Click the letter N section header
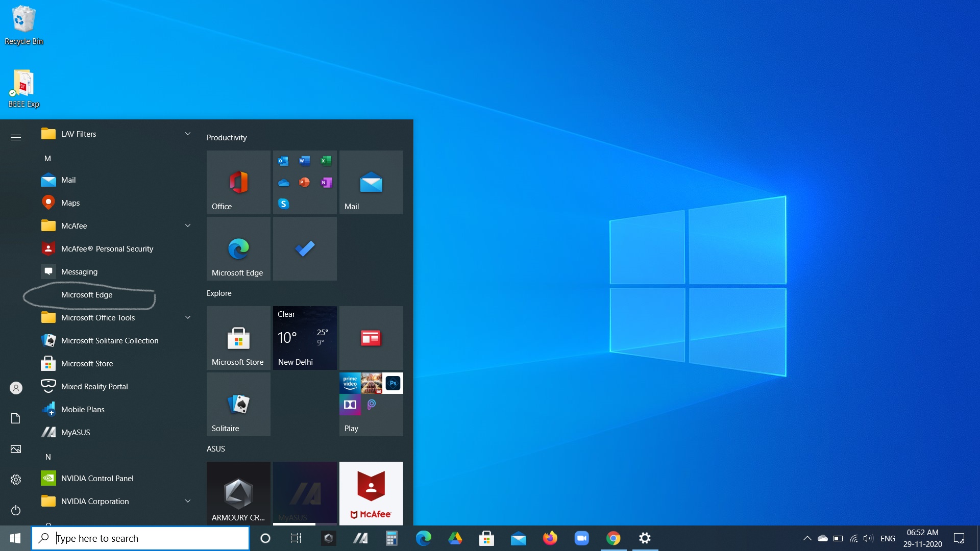The image size is (980, 551). click(48, 457)
